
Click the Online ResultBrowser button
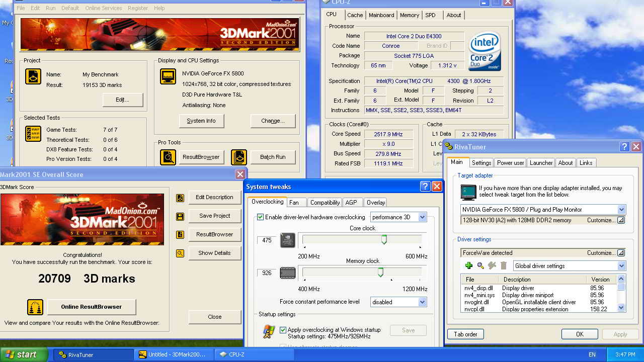coord(92,307)
